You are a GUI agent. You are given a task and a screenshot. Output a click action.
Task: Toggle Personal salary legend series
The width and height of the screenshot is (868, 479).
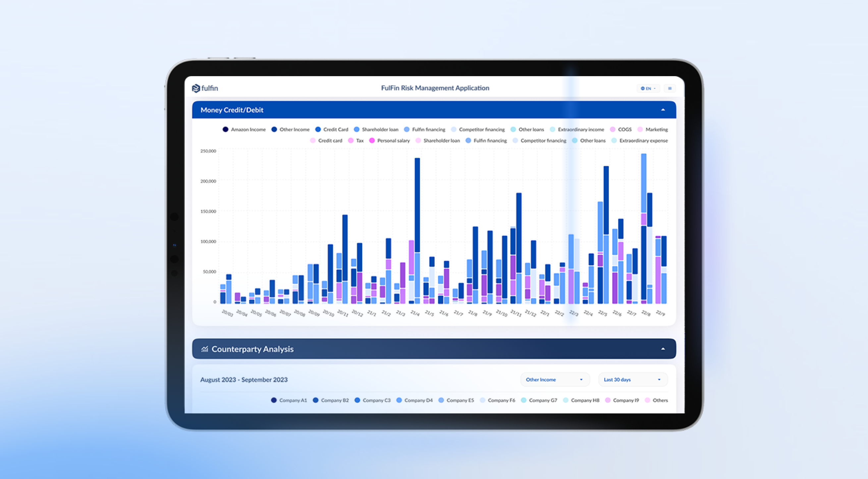[372, 140]
